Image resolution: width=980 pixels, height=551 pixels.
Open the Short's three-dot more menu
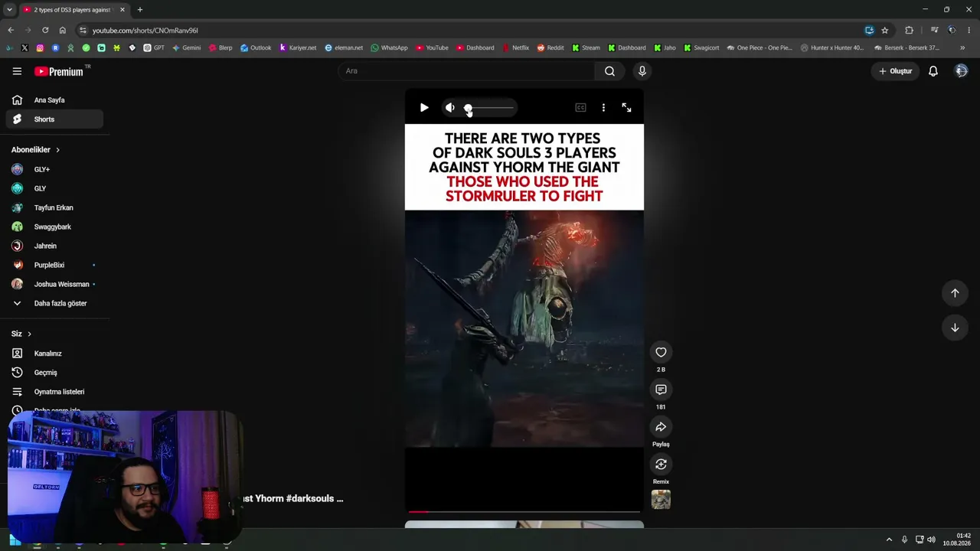[603, 108]
